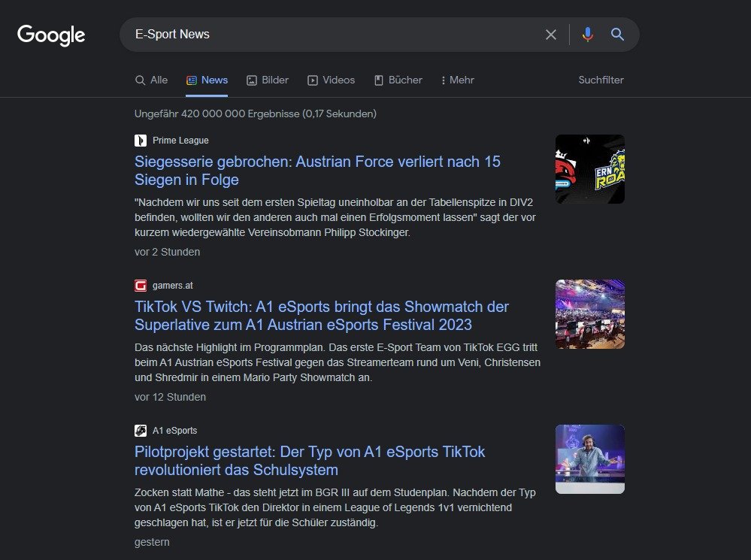The image size is (751, 560).
Task: Expand the Mehr menu
Action: pos(457,80)
